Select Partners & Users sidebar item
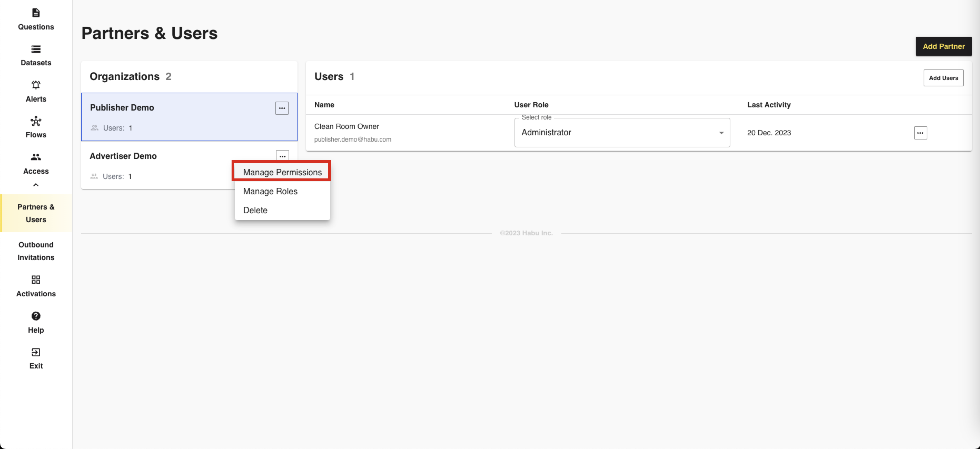Image resolution: width=980 pixels, height=449 pixels. pyautogui.click(x=36, y=213)
